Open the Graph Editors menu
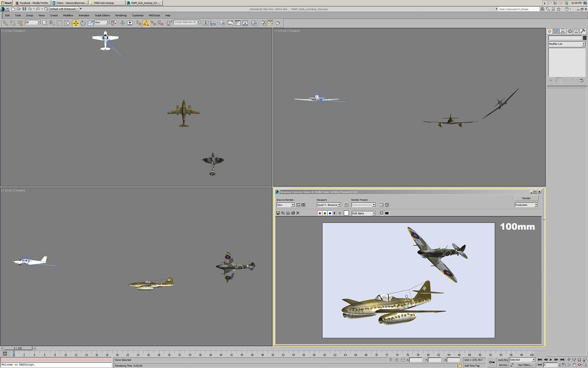 (102, 15)
